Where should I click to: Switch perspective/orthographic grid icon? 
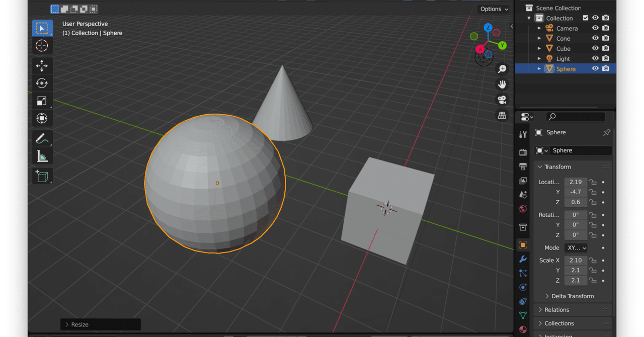coord(502,115)
